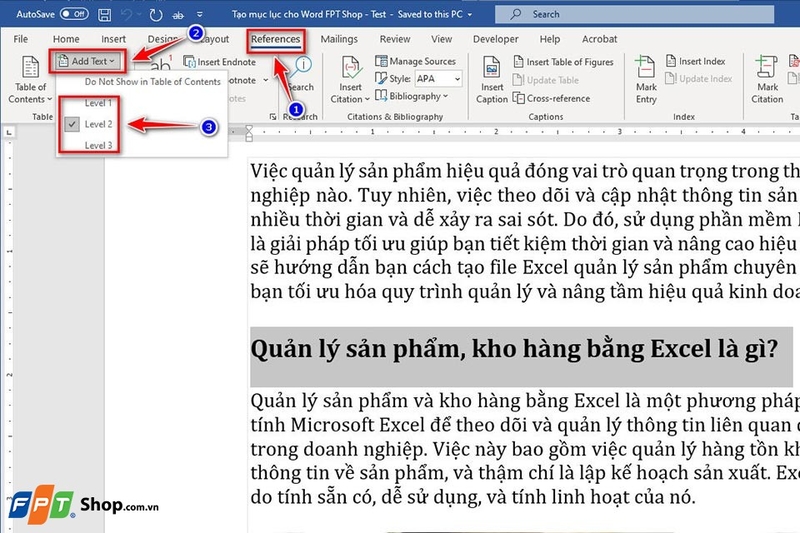Image resolution: width=800 pixels, height=533 pixels.
Task: Click in the Search box
Action: point(635,14)
